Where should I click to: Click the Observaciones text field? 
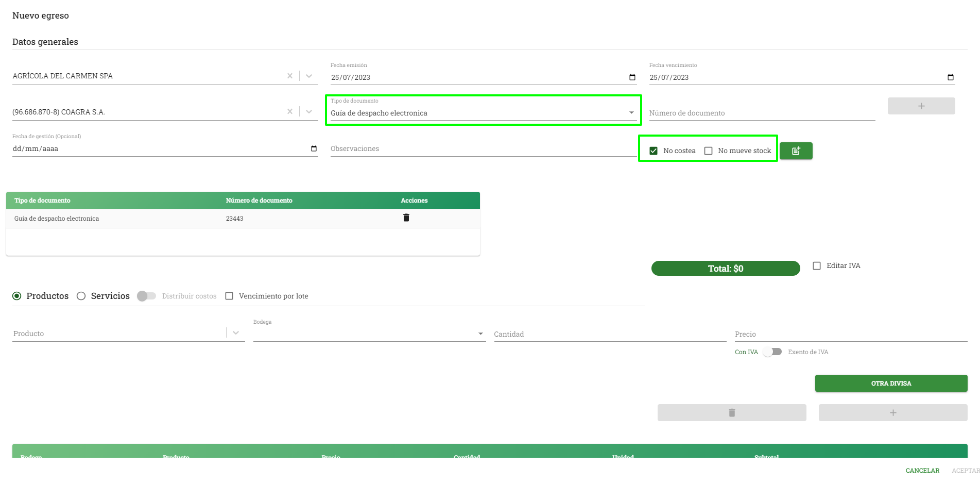pos(484,148)
